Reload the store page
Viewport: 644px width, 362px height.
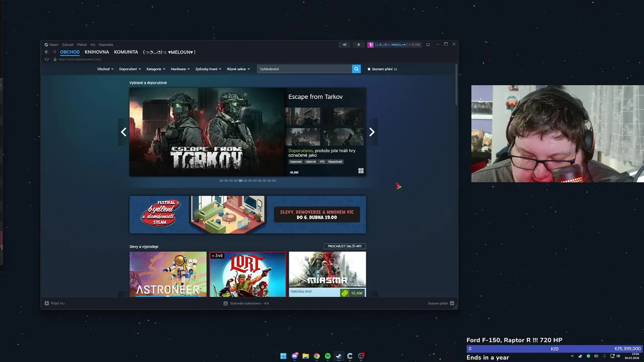pyautogui.click(x=47, y=59)
